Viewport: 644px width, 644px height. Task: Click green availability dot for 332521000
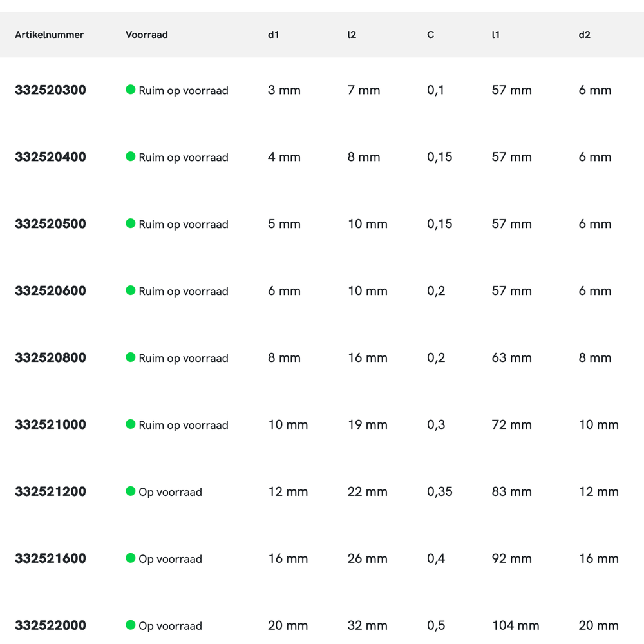pyautogui.click(x=131, y=424)
